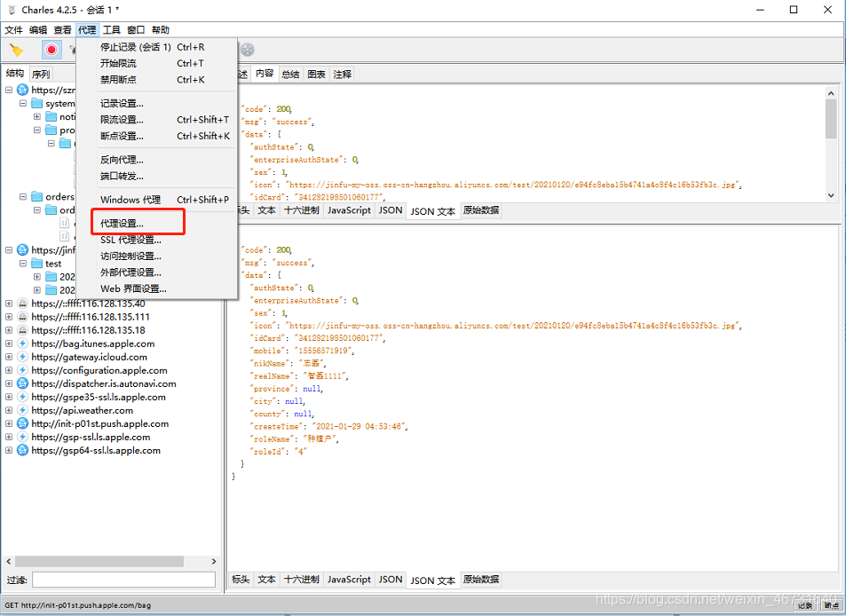Click the 过滤 filter input field

124,580
